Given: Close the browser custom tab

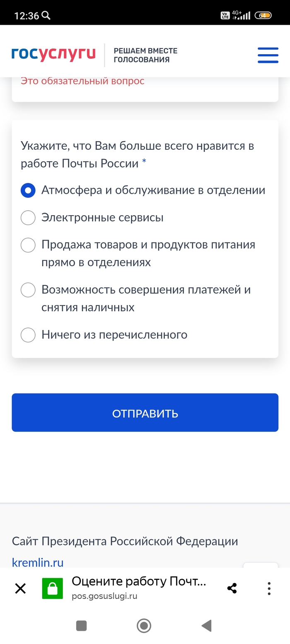Looking at the screenshot, I should point(20,588).
